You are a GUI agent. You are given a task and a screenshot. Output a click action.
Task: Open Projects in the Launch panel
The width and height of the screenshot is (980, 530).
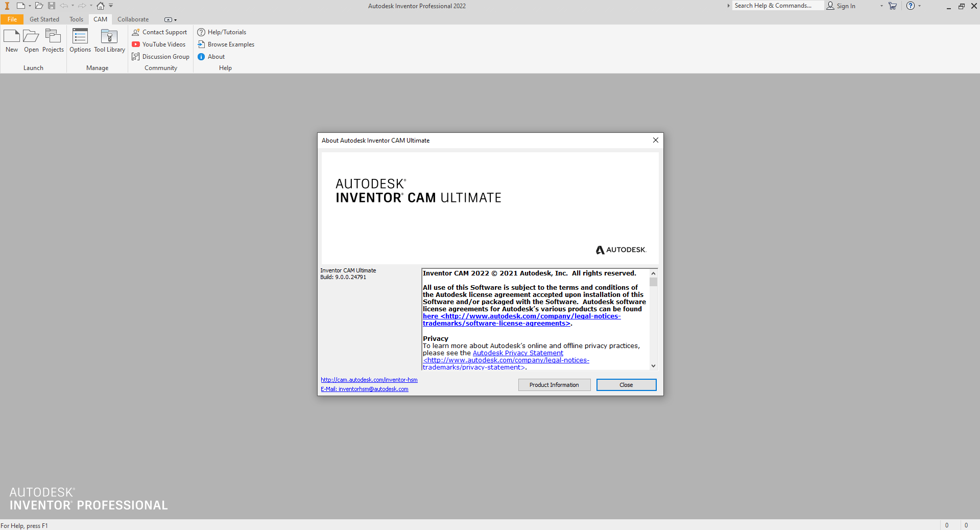pyautogui.click(x=53, y=41)
